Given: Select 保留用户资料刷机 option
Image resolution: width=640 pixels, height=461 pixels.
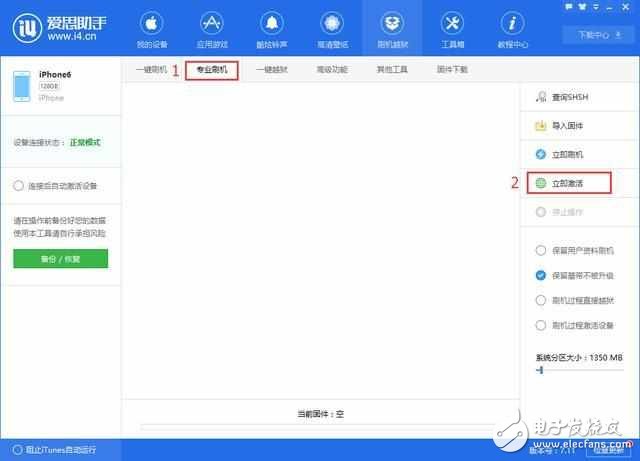Looking at the screenshot, I should pyautogui.click(x=540, y=250).
